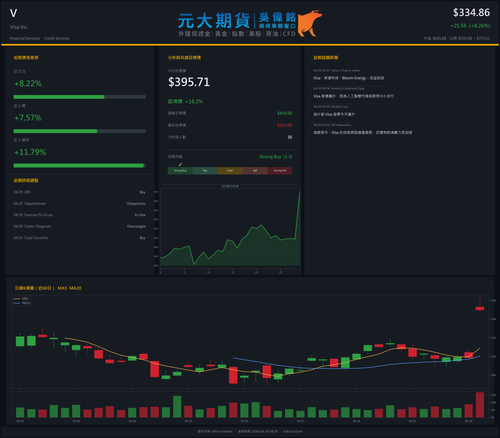The width and height of the screenshot is (500, 438).
Task: Open the Yahoo Finance Video Bloom Energy headline
Action: click(348, 78)
